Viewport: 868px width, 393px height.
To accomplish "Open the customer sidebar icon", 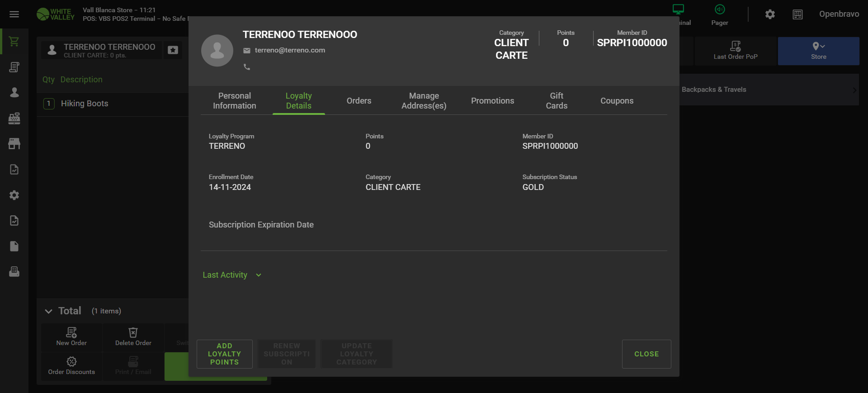I will [x=14, y=93].
